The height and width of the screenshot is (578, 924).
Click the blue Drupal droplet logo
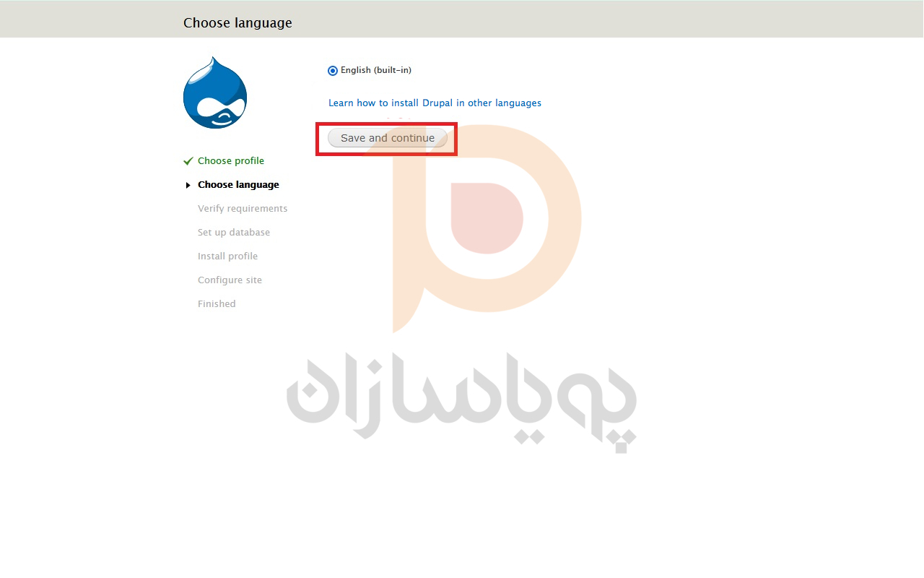[215, 92]
